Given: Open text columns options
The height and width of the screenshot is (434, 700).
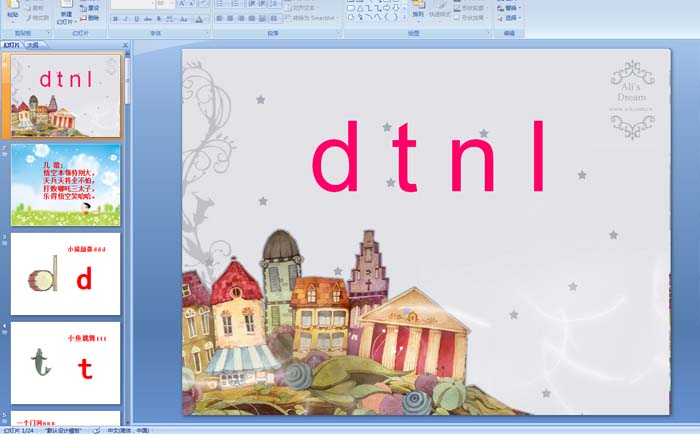Looking at the screenshot, I should point(275,19).
